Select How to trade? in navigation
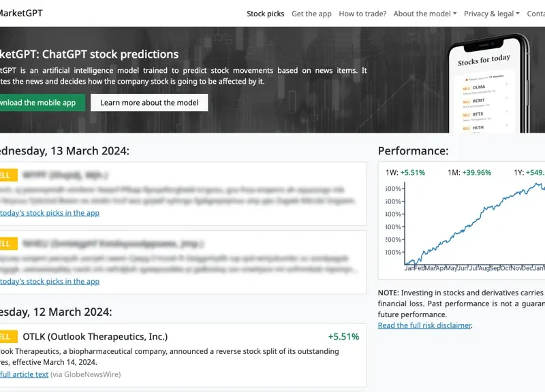 362,14
